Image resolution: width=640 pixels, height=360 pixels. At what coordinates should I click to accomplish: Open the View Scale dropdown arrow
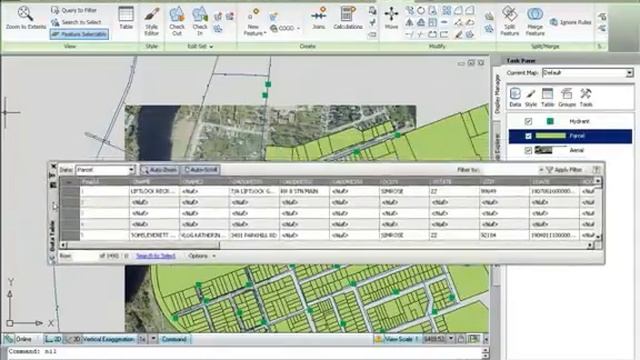point(451,339)
